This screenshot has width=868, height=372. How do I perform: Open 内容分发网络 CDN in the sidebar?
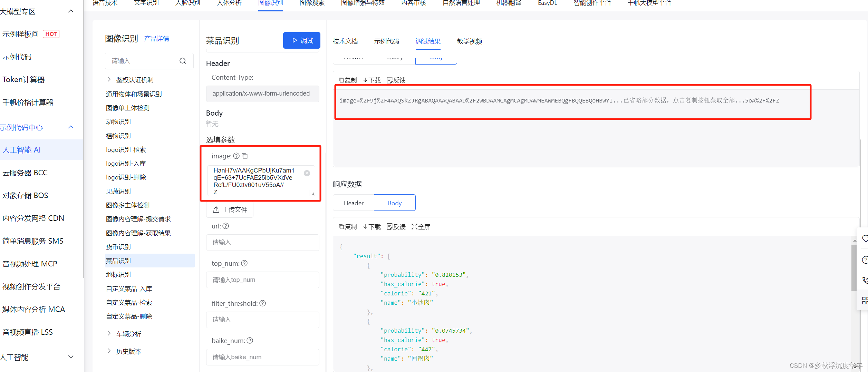click(33, 218)
